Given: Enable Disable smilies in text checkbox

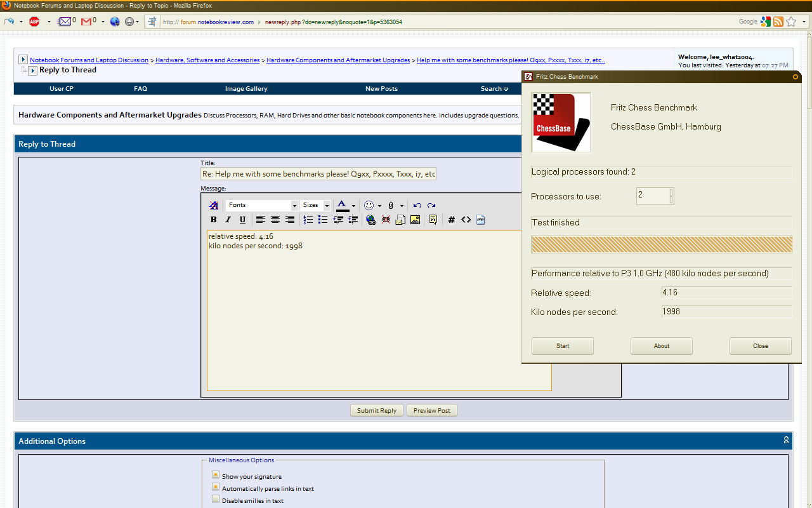Looking at the screenshot, I should [216, 499].
